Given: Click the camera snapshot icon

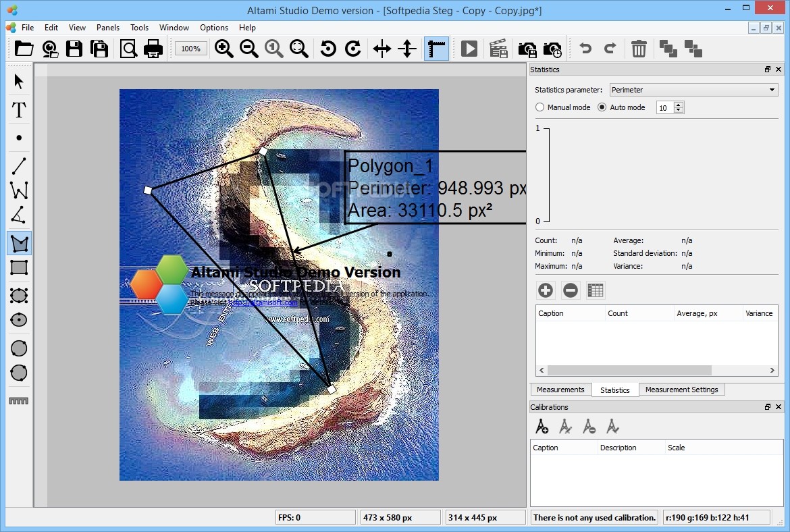Looking at the screenshot, I should 527,49.
